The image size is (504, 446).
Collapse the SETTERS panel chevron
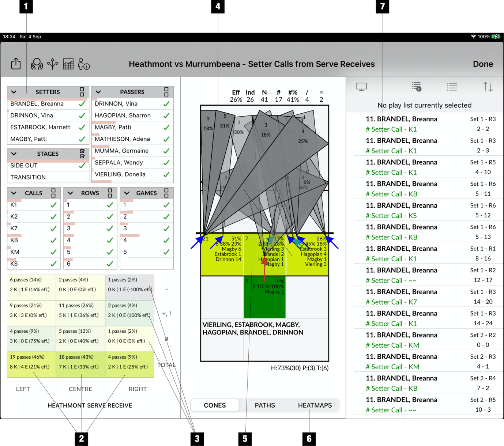(14, 92)
